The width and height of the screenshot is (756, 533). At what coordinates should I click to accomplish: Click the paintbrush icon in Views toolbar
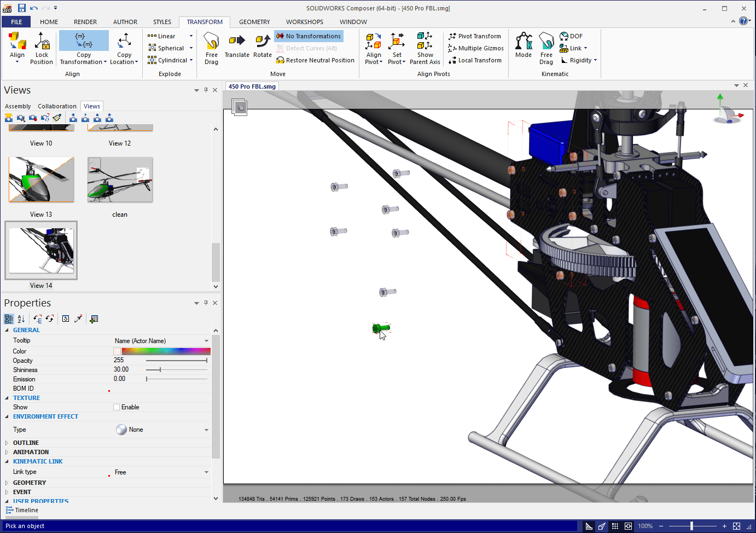[57, 118]
